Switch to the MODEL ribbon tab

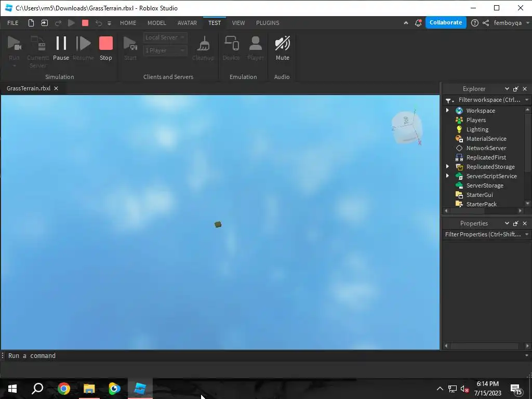pyautogui.click(x=157, y=23)
